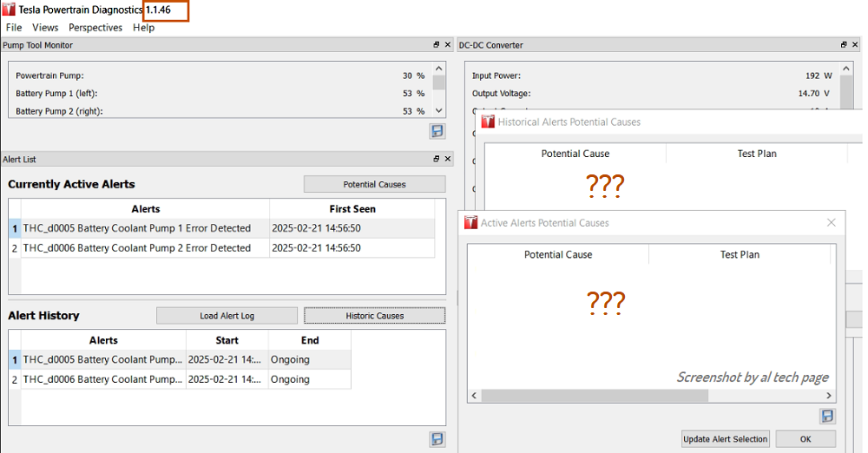The image size is (868, 453).
Task: Click Pump Tool Monitor scrollbar thumb
Action: tap(438, 82)
